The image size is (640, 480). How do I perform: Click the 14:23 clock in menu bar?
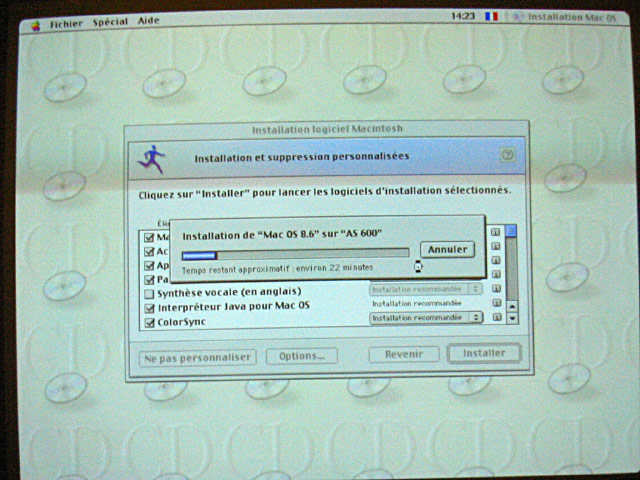coord(463,16)
